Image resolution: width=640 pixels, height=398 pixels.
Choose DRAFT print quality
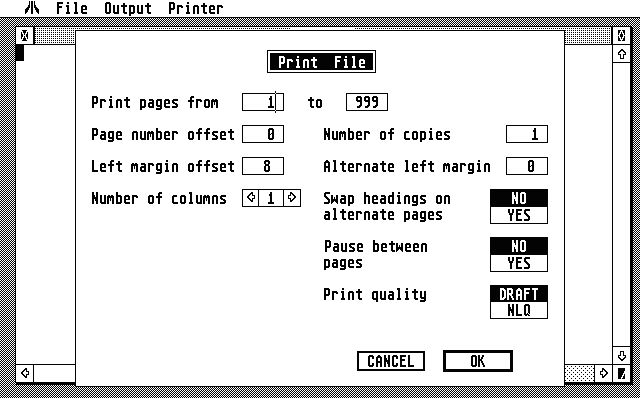(519, 294)
